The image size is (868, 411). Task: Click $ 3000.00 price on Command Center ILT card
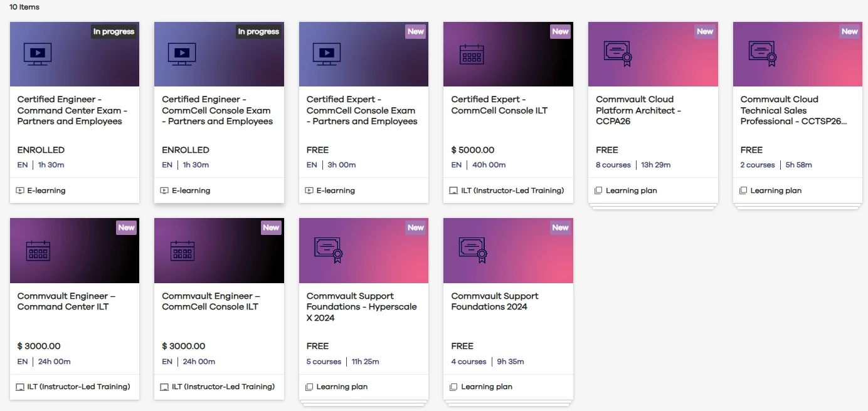(x=39, y=346)
